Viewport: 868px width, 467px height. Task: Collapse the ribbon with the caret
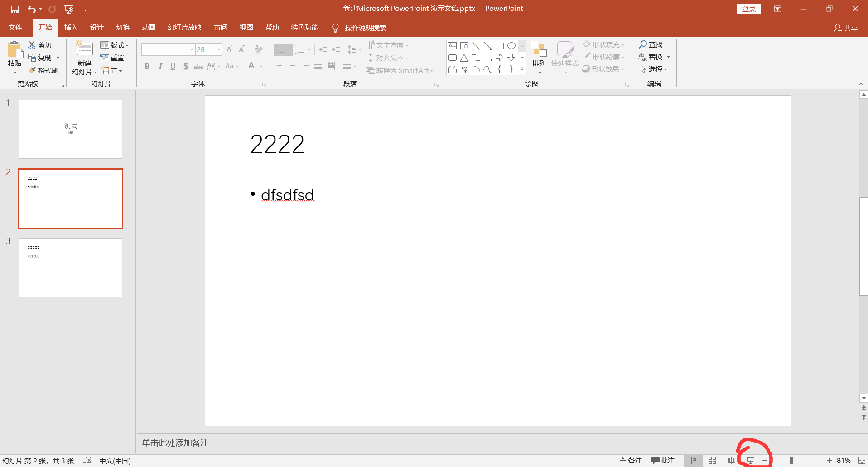click(x=861, y=84)
